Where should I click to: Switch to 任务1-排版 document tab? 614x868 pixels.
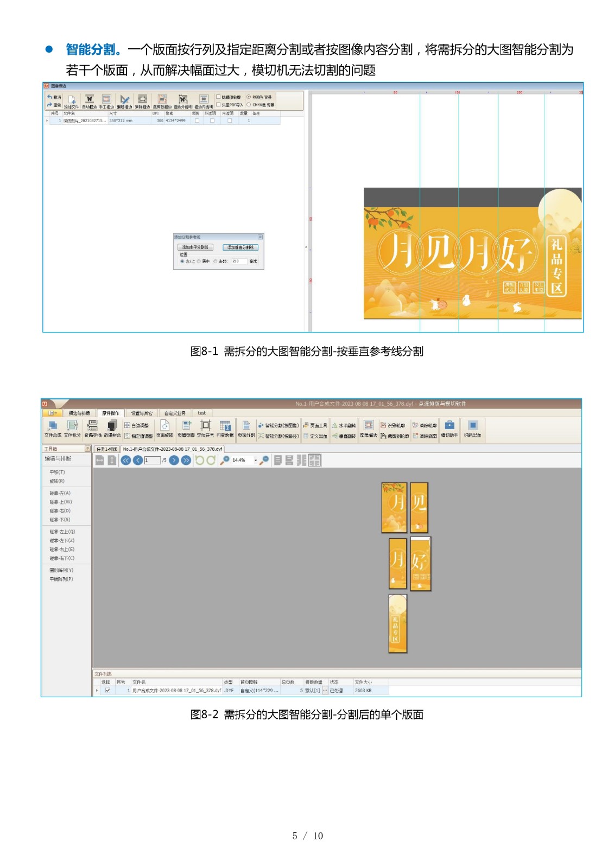[x=107, y=449]
